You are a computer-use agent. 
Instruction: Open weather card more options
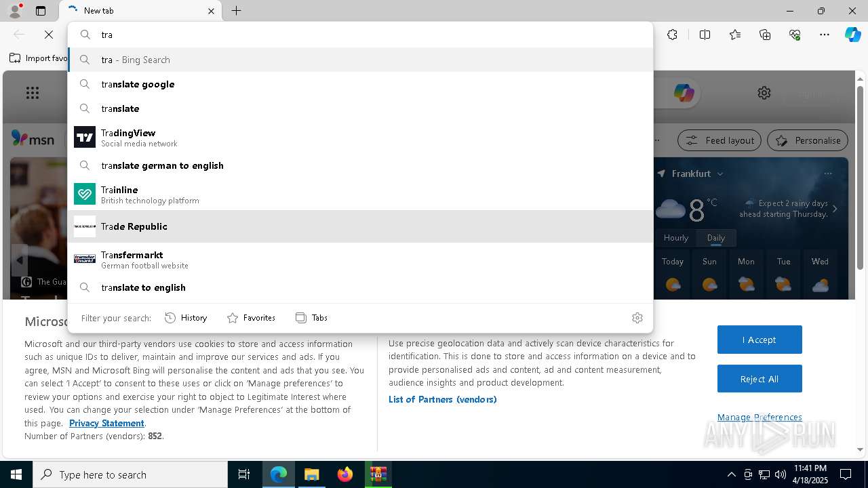(x=827, y=174)
